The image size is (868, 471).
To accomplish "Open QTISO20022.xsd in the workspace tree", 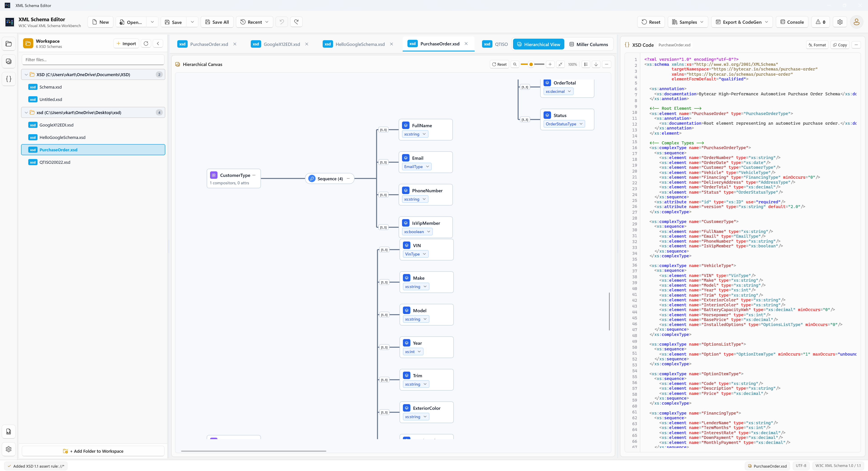I will pos(93,162).
